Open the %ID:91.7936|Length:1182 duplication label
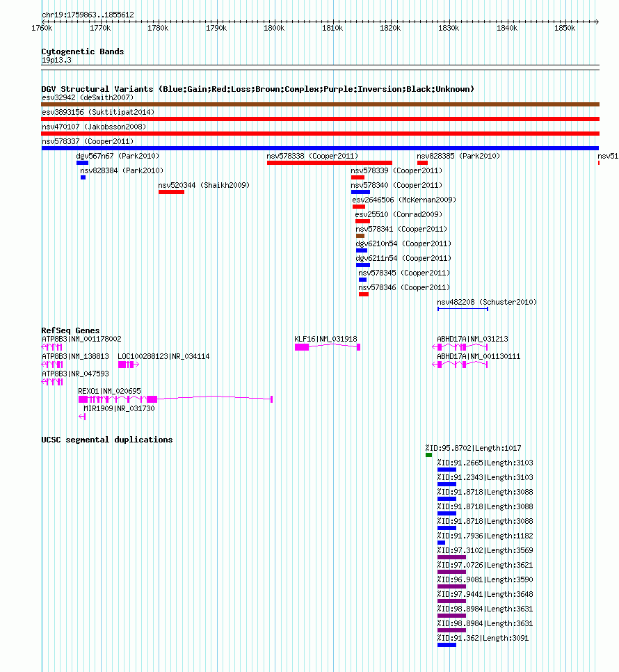This screenshot has height=672, width=619. coord(485,536)
